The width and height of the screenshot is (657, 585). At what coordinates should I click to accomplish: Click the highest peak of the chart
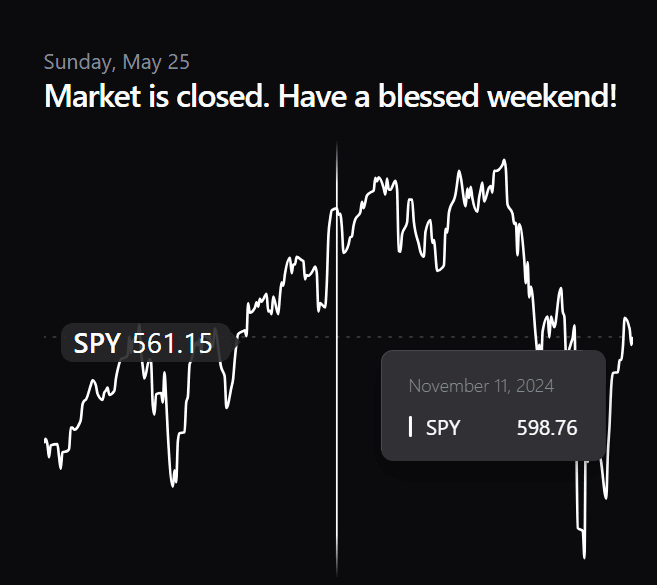click(x=504, y=160)
